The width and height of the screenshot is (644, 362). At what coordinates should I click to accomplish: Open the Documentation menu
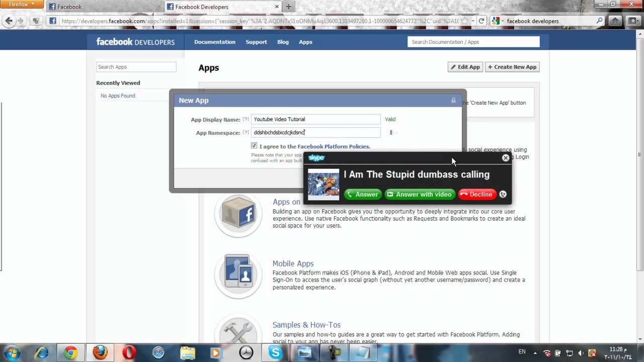pyautogui.click(x=215, y=42)
